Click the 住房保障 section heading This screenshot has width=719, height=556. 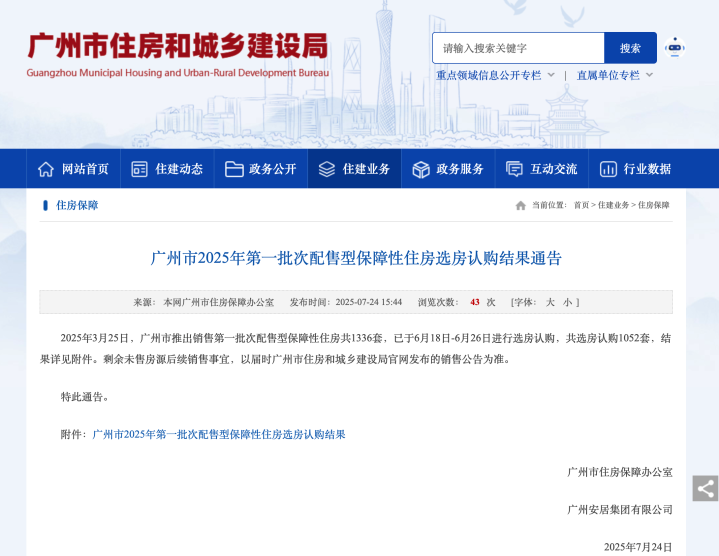77,205
